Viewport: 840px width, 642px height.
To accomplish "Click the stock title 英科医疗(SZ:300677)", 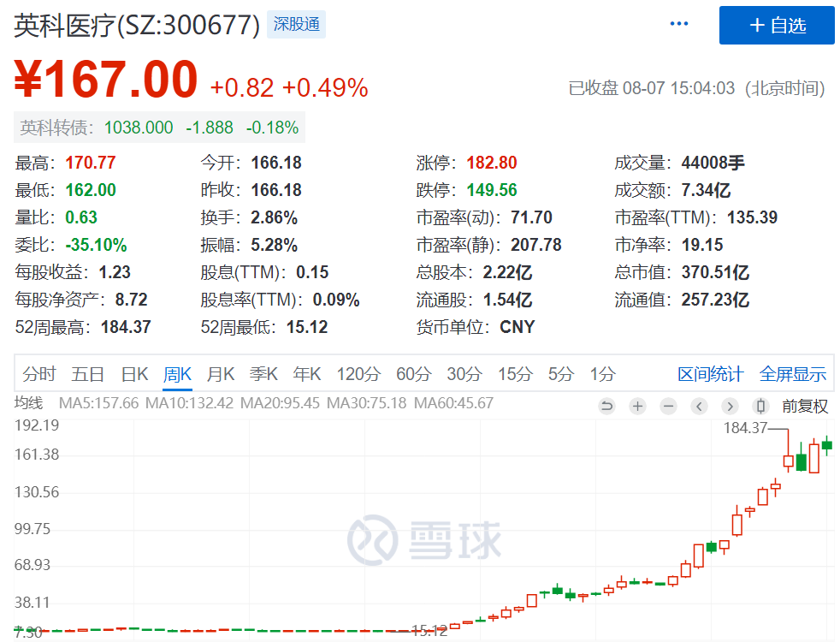I will click(x=137, y=25).
